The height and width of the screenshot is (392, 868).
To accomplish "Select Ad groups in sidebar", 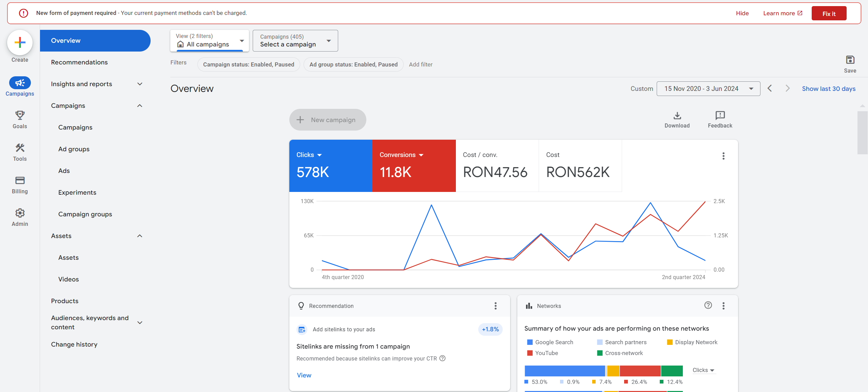I will tap(74, 149).
